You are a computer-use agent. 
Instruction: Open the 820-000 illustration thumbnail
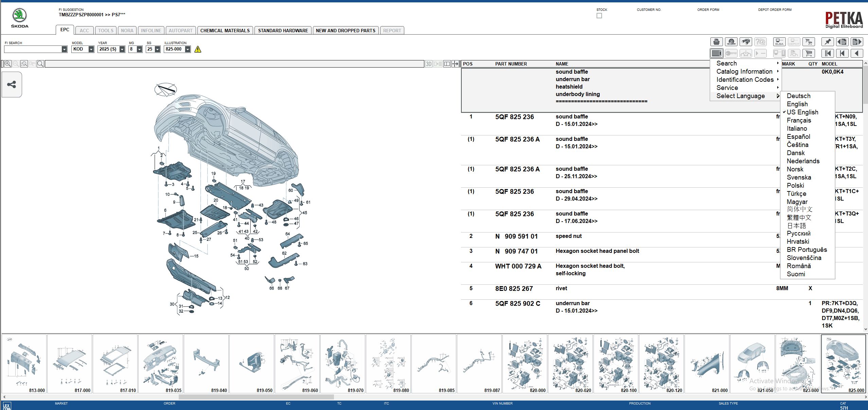(x=525, y=365)
